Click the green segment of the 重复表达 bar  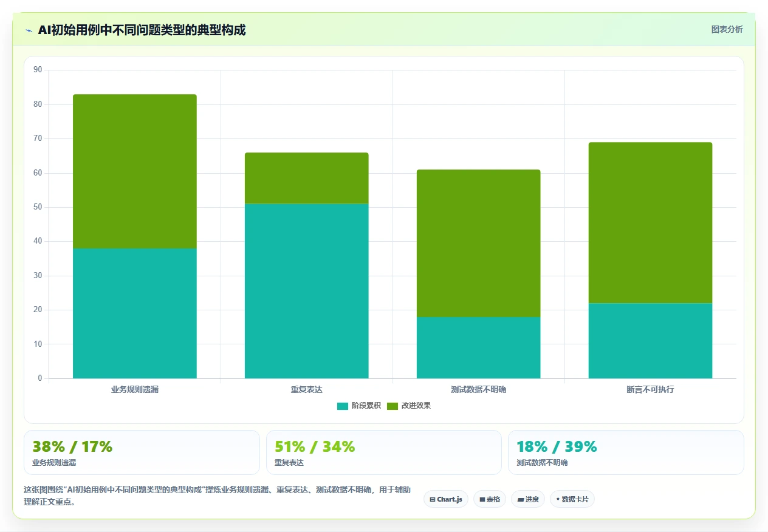[x=307, y=178]
